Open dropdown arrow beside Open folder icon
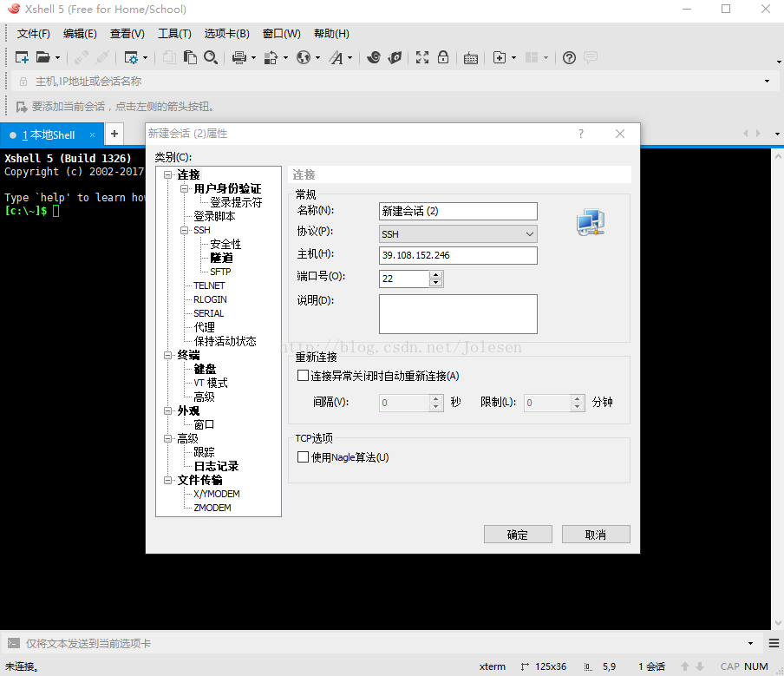Image resolution: width=784 pixels, height=676 pixels. (x=57, y=57)
